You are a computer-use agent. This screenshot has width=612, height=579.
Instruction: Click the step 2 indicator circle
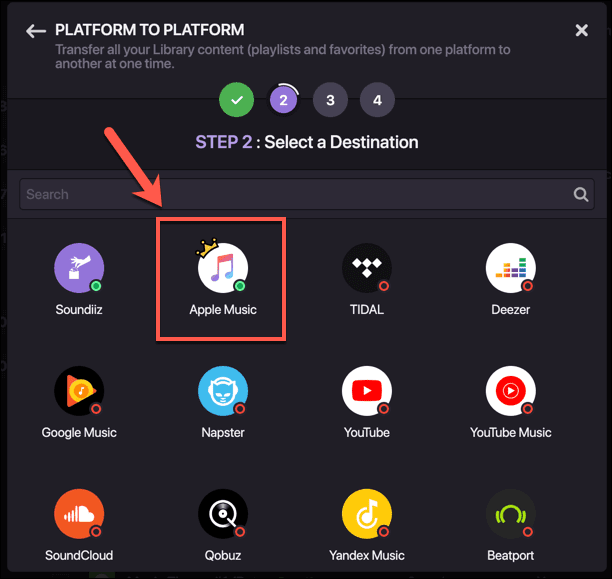(x=284, y=100)
